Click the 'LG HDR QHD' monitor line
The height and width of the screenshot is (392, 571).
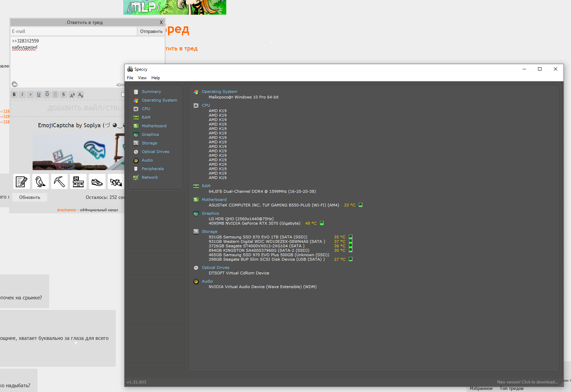tap(241, 219)
